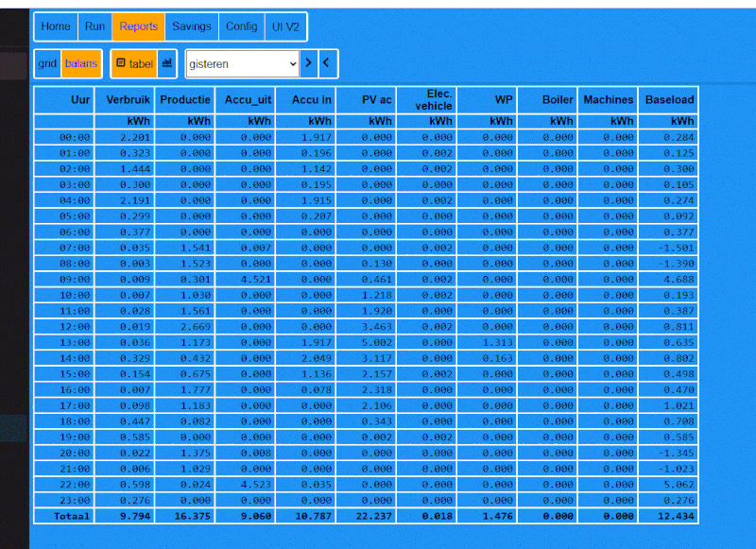The width and height of the screenshot is (756, 549).
Task: Click the PV ac column header
Action: pyautogui.click(x=366, y=100)
